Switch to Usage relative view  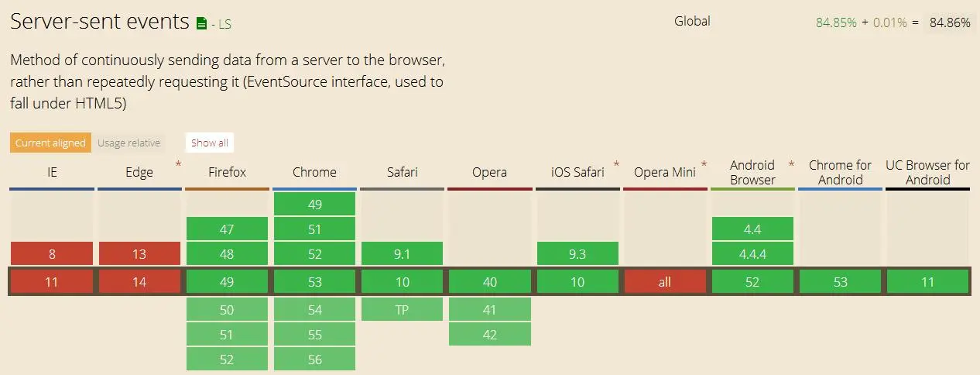coord(128,143)
